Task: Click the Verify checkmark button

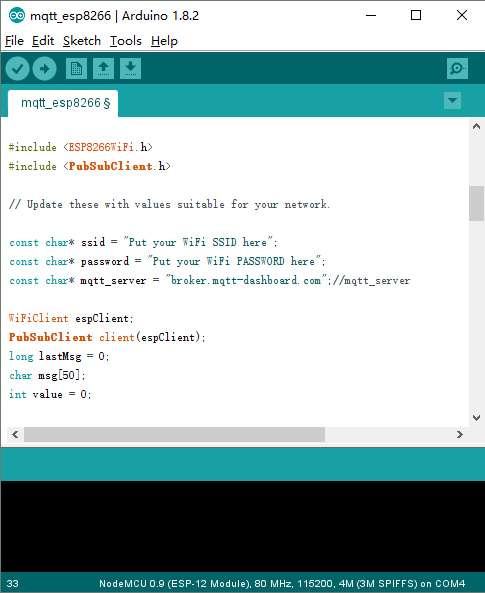Action: [17, 69]
